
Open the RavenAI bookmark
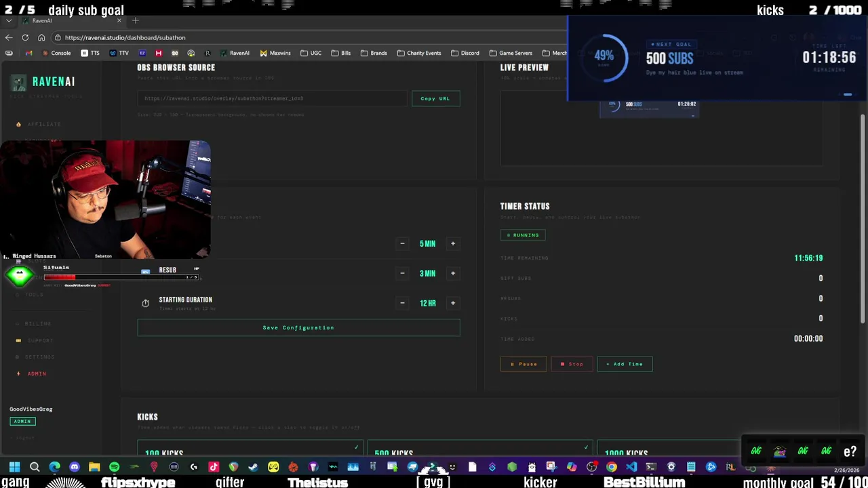click(x=235, y=53)
